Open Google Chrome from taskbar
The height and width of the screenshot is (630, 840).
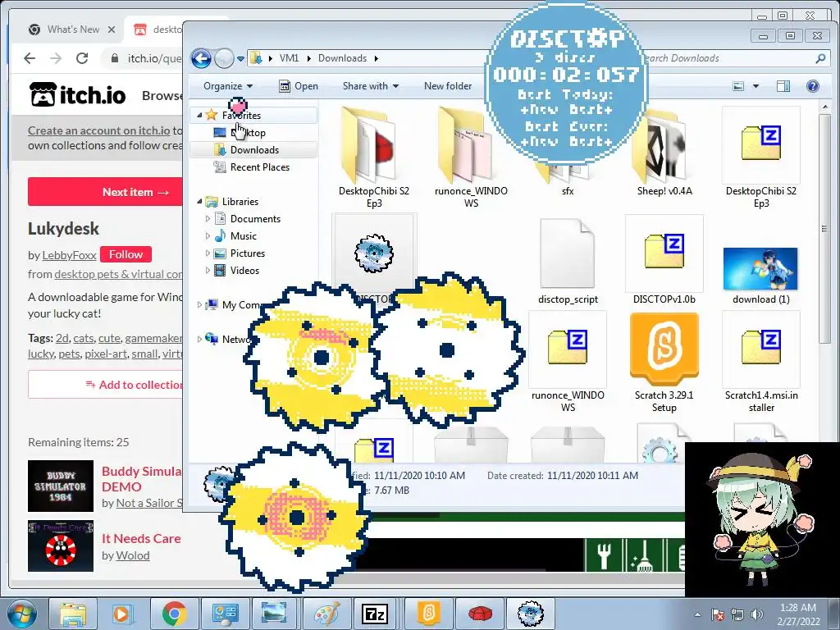(x=174, y=614)
